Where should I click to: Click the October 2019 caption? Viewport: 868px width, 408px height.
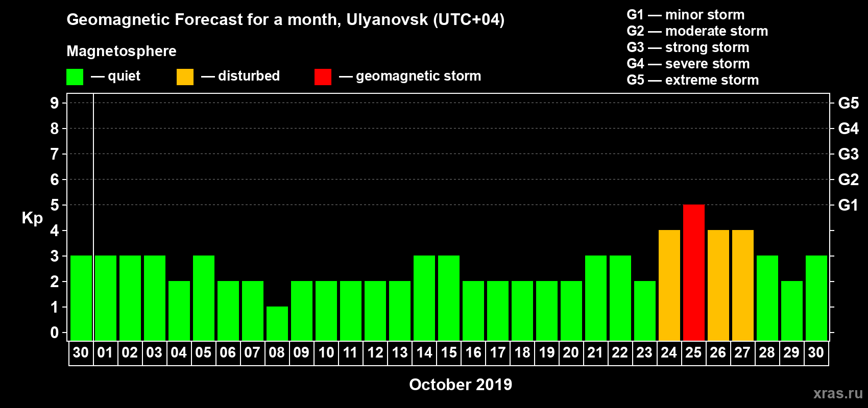(x=461, y=385)
